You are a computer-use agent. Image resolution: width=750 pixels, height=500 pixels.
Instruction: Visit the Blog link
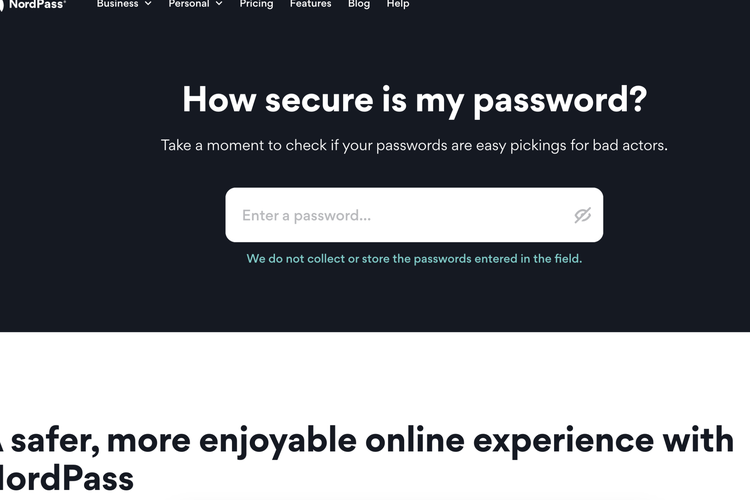point(359,4)
